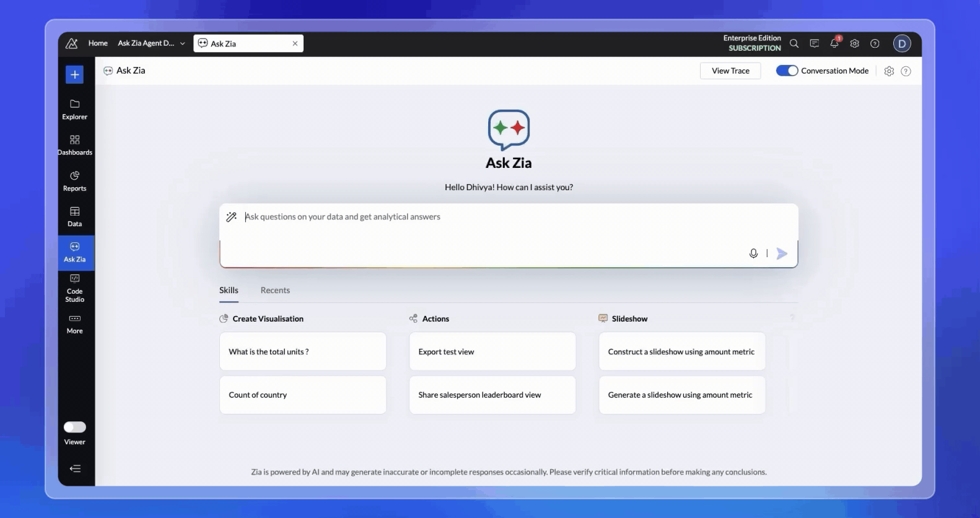Click the Create Visualisation heading
Screen dimensions: 980x518
point(268,318)
